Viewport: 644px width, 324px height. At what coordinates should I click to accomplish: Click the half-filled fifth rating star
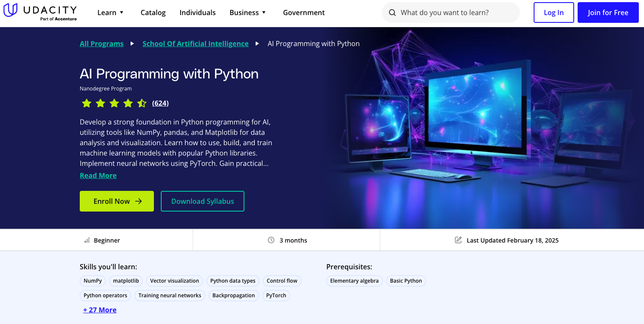(x=142, y=103)
